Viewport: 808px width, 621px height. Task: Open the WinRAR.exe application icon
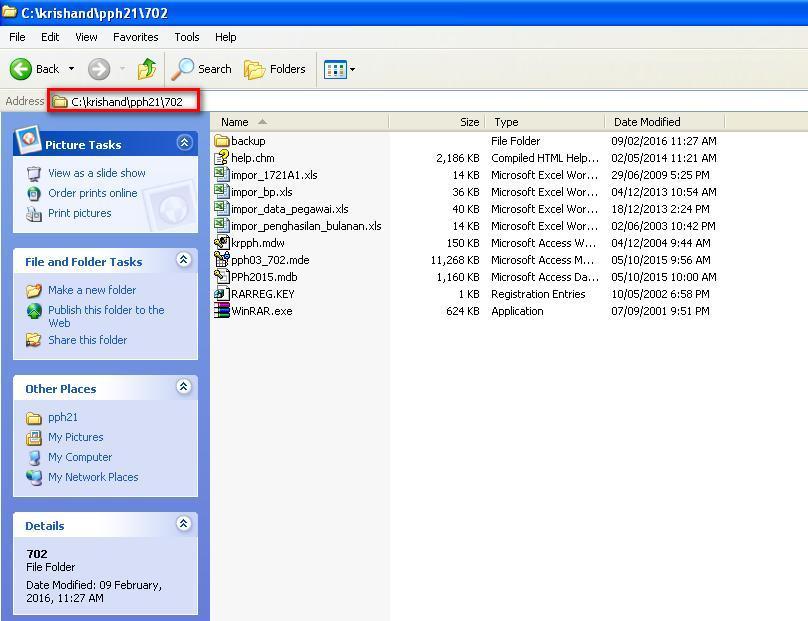click(x=223, y=311)
